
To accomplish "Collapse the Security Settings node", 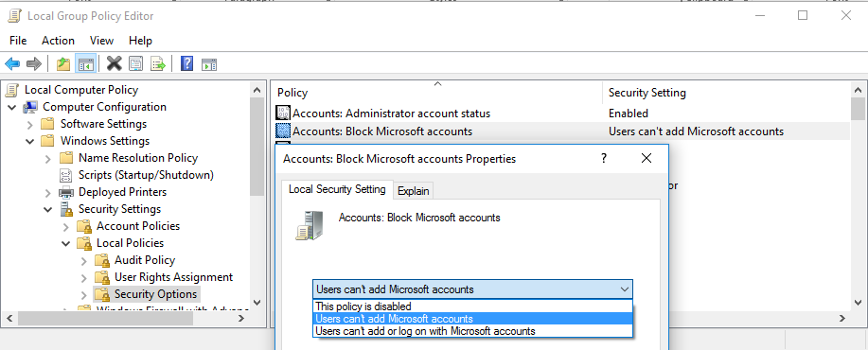I will pos(48,210).
